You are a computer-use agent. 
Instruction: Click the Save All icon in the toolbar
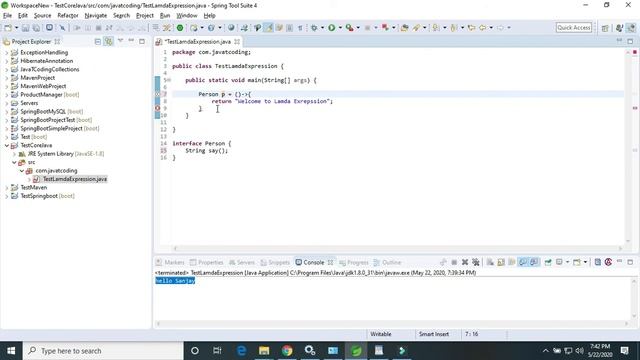[x=36, y=28]
